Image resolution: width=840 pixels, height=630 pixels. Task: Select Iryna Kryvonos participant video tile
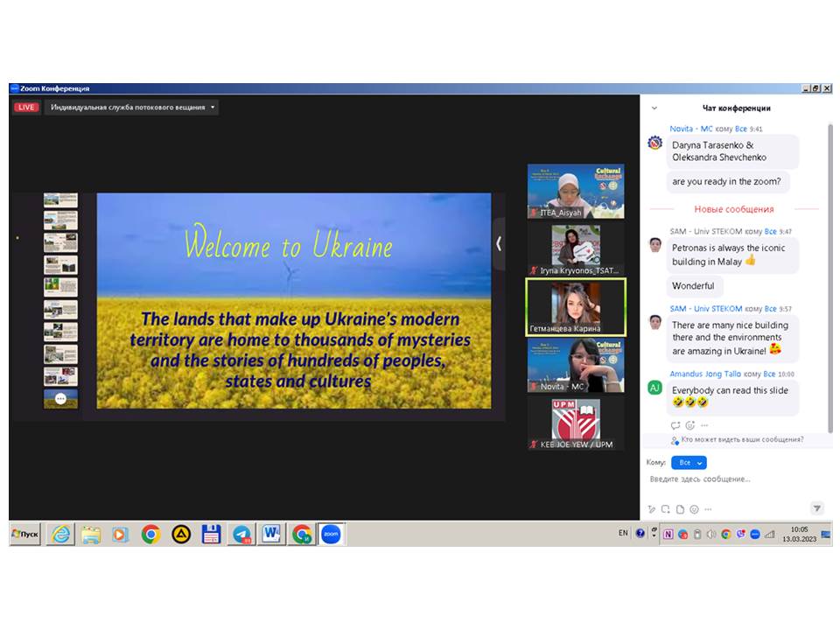tap(576, 249)
